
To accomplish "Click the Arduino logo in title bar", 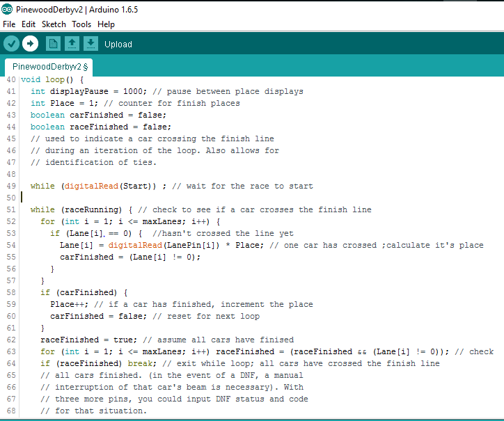I will (7, 9).
